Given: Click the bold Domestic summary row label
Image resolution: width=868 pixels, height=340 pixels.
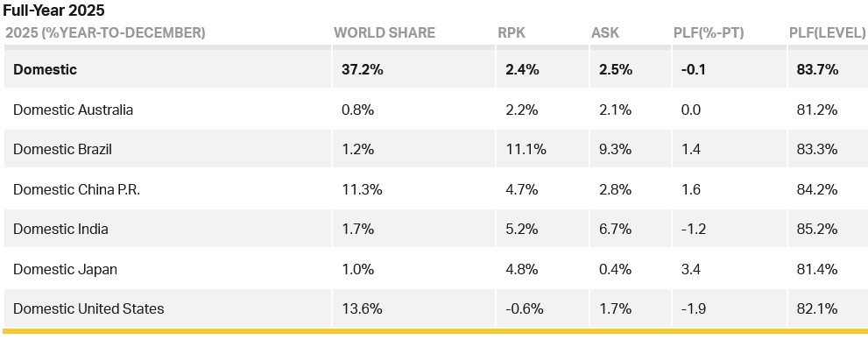Looking at the screenshot, I should pyautogui.click(x=46, y=70).
